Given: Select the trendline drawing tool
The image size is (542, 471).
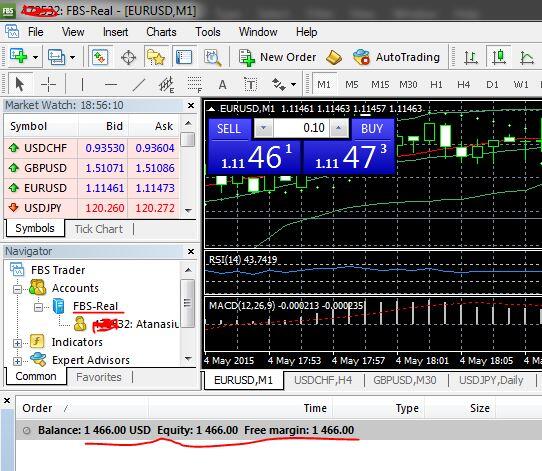Looking at the screenshot, I should (x=139, y=85).
